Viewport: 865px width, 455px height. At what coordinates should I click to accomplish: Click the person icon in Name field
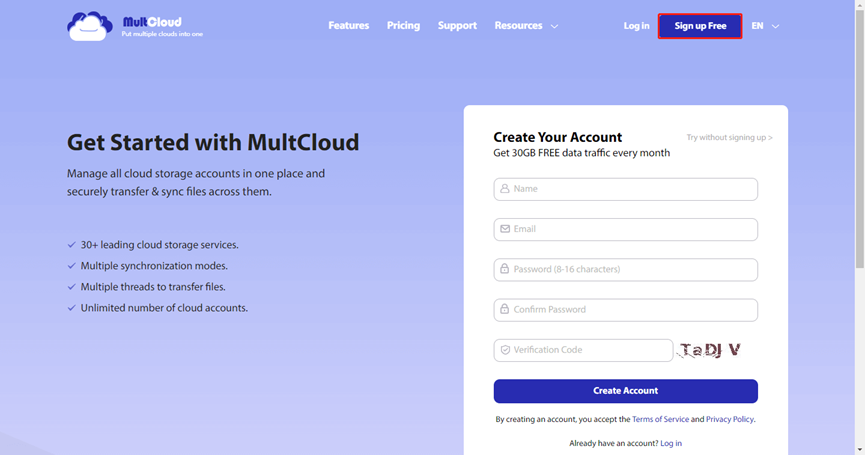tap(505, 189)
